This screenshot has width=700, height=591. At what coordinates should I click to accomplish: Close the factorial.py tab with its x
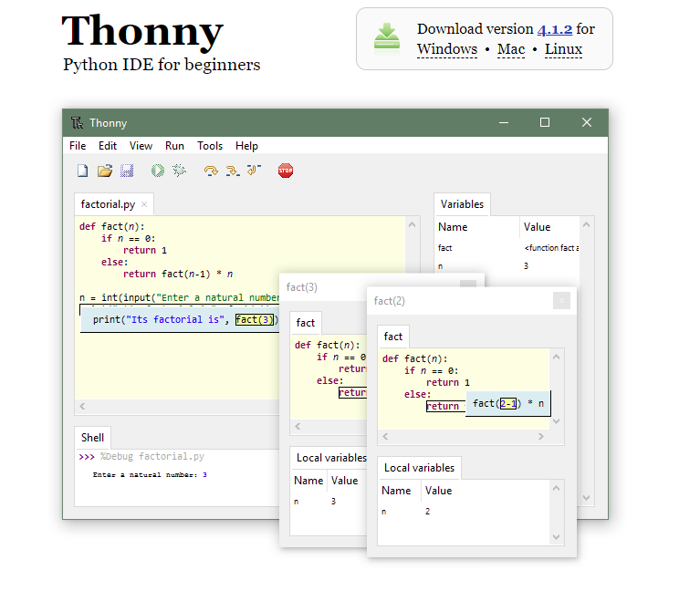click(144, 204)
